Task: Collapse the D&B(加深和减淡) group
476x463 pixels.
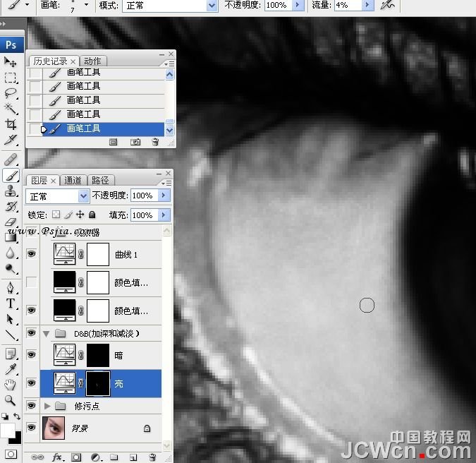Action: tap(47, 334)
